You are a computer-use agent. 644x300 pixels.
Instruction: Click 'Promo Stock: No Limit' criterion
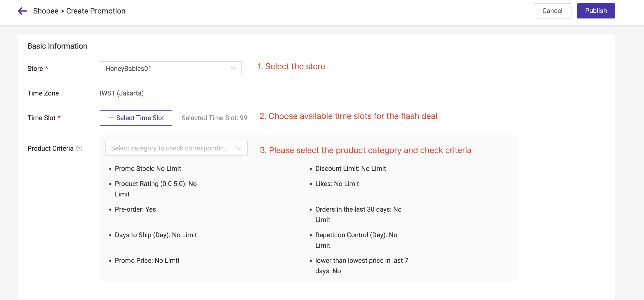click(x=148, y=169)
